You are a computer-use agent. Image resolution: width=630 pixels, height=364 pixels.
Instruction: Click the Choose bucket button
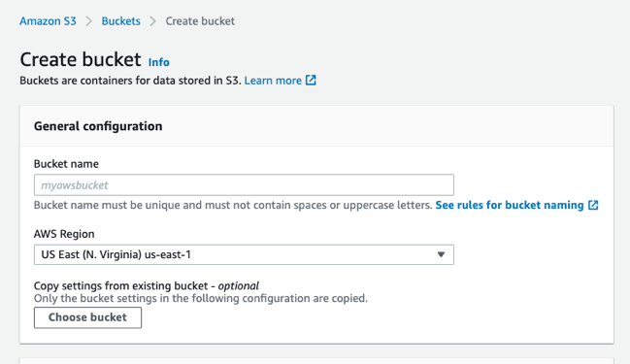[87, 317]
